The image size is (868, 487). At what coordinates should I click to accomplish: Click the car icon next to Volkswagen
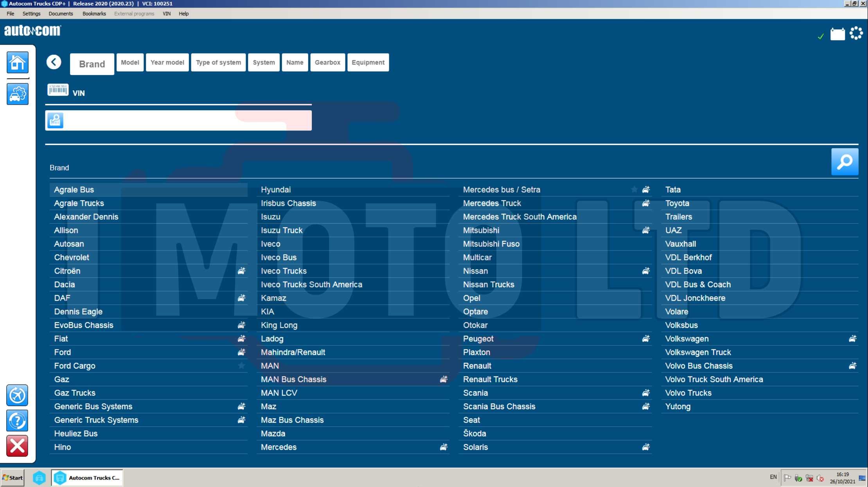(x=853, y=338)
